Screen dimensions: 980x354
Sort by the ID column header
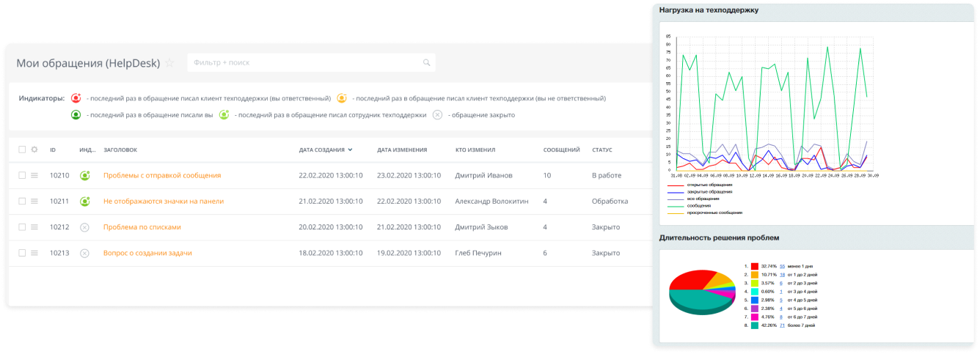(53, 150)
